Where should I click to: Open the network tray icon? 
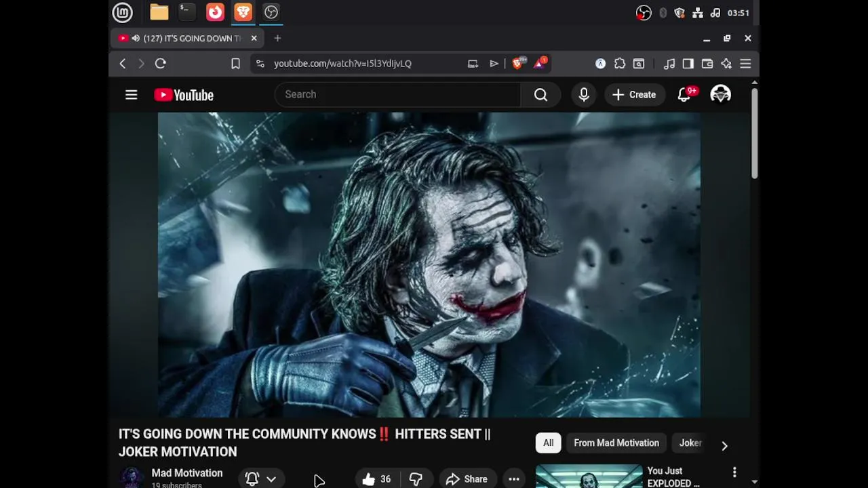(698, 13)
